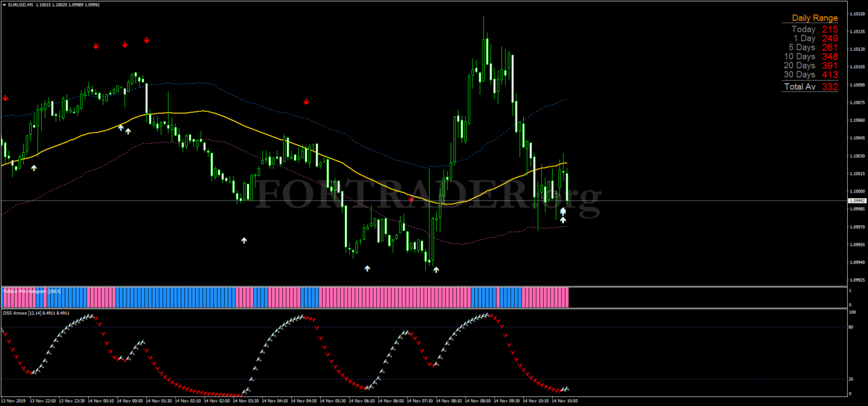Select the white buy arrow below the 05:30 price low

click(x=367, y=269)
